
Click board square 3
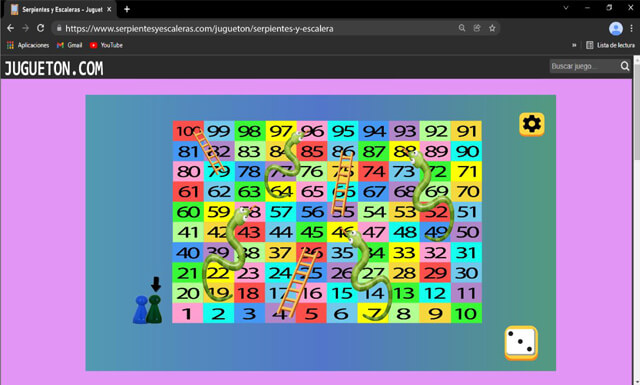coord(249,314)
